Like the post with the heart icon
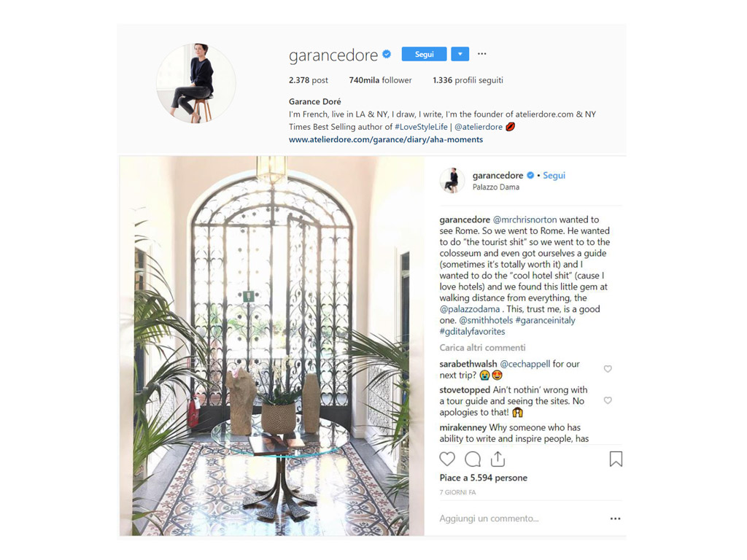The image size is (747, 560). 447,459
